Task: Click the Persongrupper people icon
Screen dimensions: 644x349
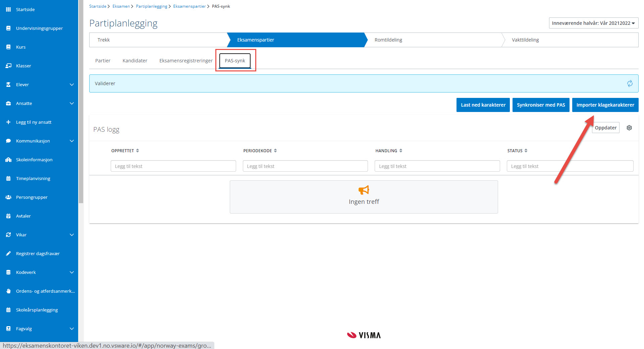Action: point(8,197)
